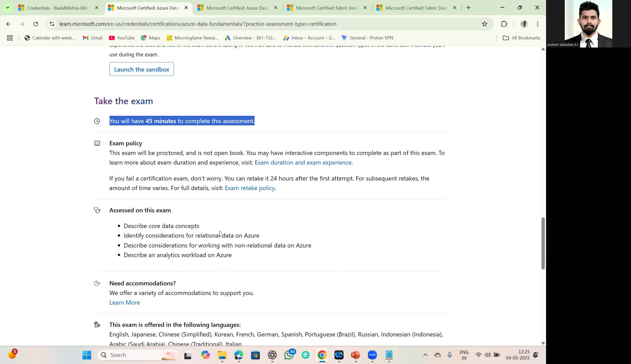Close the Fabric Analytics tab
The image size is (631, 364).
(x=365, y=8)
